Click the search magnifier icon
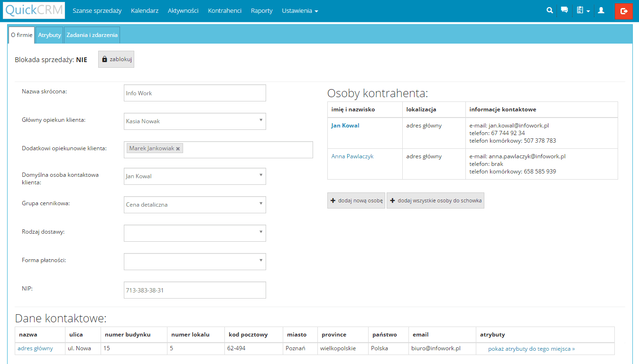The height and width of the screenshot is (364, 639). (550, 10)
